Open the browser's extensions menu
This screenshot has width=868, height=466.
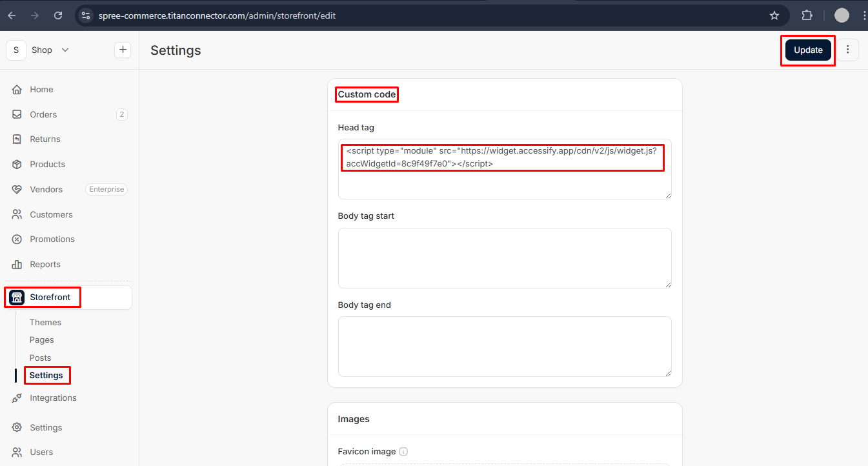tap(807, 15)
